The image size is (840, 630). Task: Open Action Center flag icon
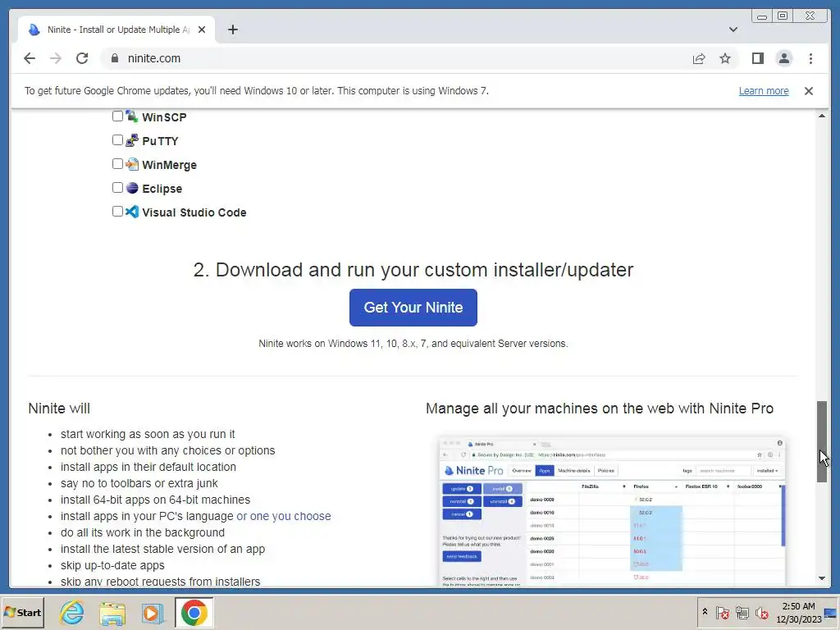(x=722, y=612)
